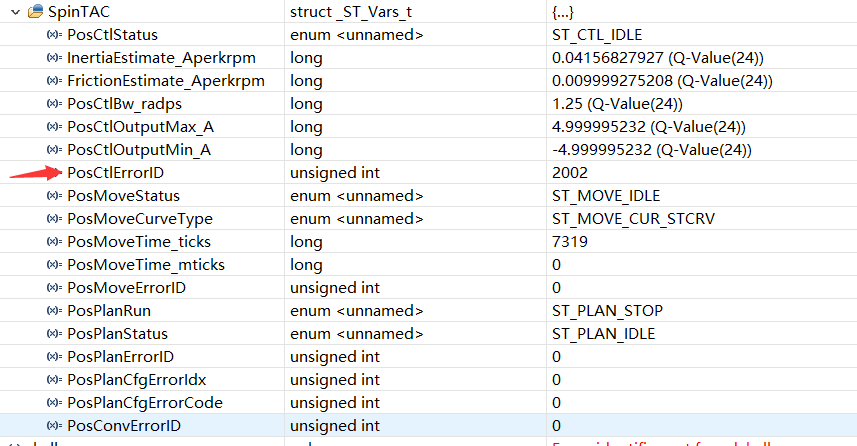Click the SpinTAC folder icon
This screenshot has height=446, width=857.
coord(36,11)
